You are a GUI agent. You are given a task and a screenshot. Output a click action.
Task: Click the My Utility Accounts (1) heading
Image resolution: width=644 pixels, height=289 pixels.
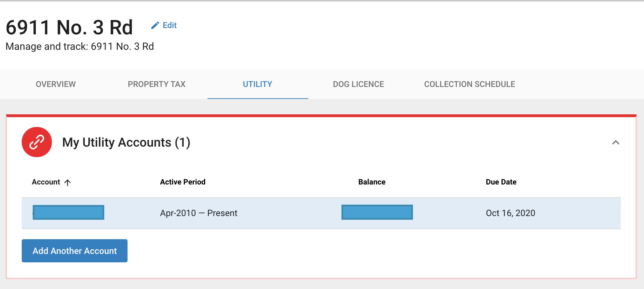tap(126, 142)
